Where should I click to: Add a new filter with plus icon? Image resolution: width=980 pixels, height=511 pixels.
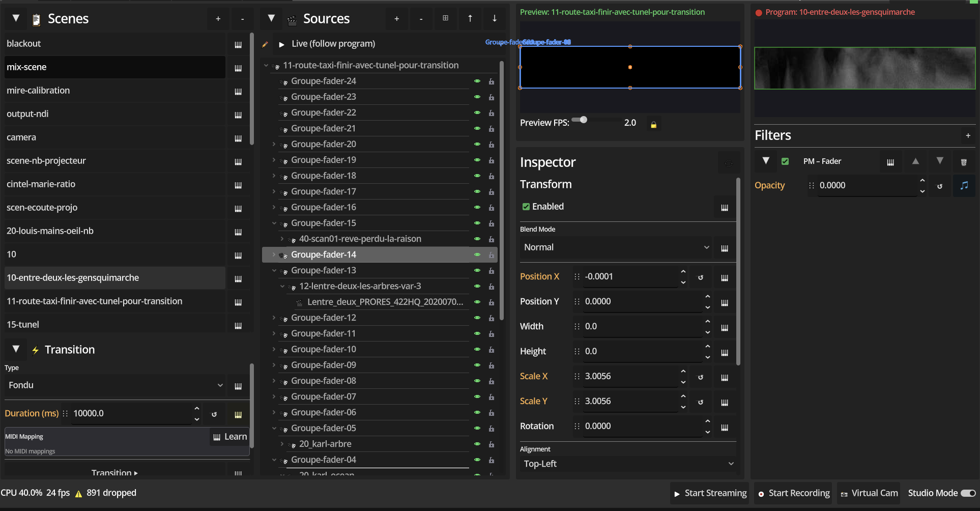click(x=968, y=135)
